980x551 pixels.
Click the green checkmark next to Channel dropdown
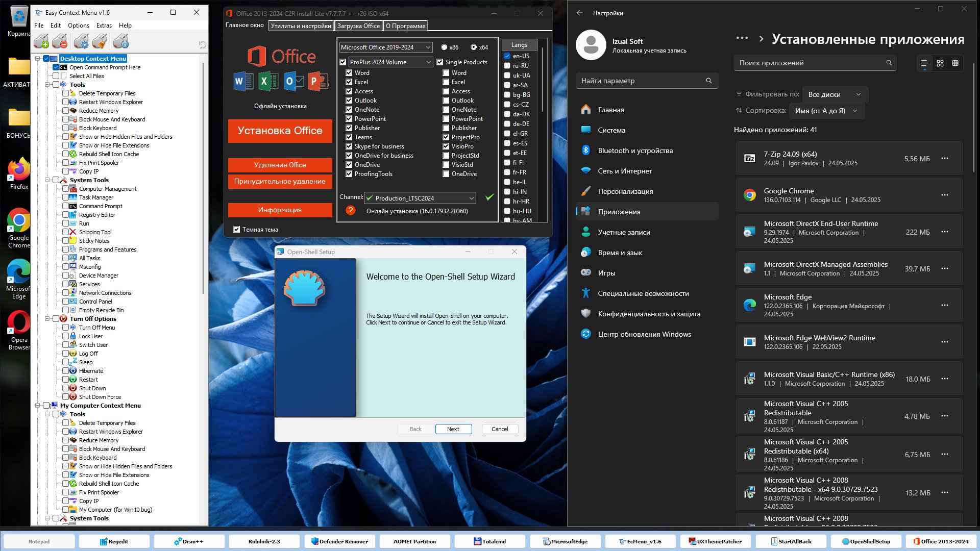click(x=489, y=197)
